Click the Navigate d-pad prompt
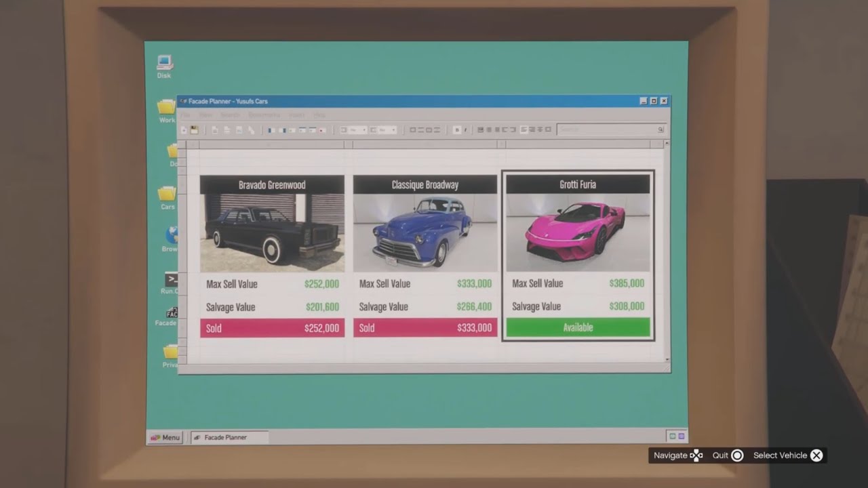The width and height of the screenshot is (868, 488). pyautogui.click(x=677, y=455)
